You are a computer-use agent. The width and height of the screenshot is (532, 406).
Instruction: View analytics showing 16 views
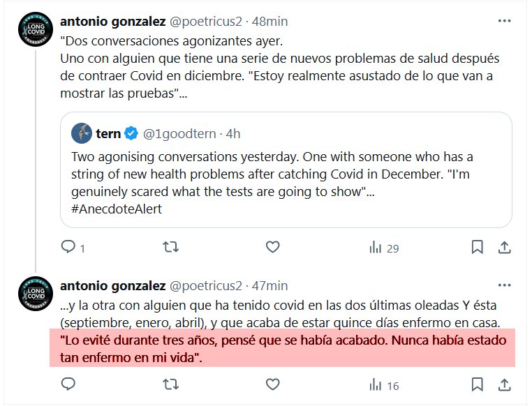click(383, 384)
